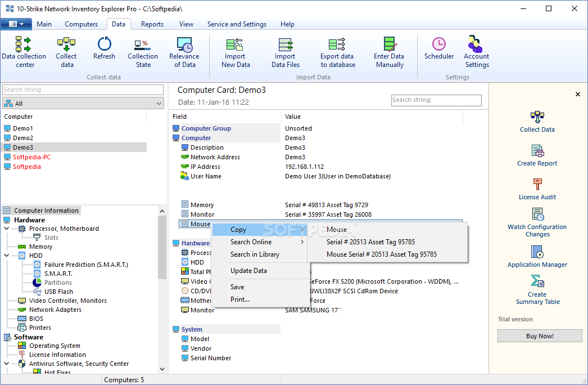
Task: Close the right side panel
Action: click(x=577, y=94)
